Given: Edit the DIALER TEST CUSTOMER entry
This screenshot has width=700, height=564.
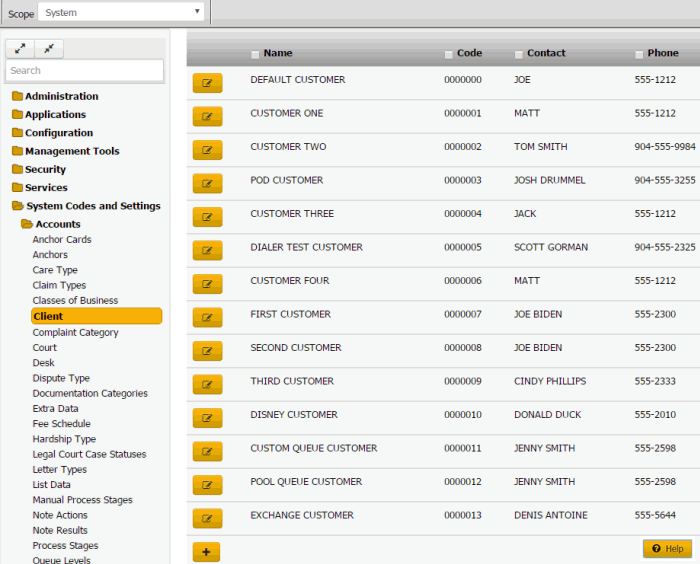Looking at the screenshot, I should tap(207, 250).
